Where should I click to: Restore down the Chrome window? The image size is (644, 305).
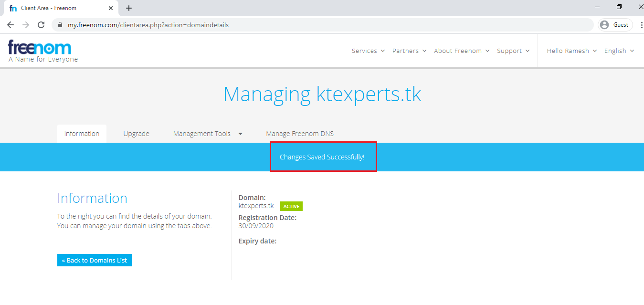point(619,7)
